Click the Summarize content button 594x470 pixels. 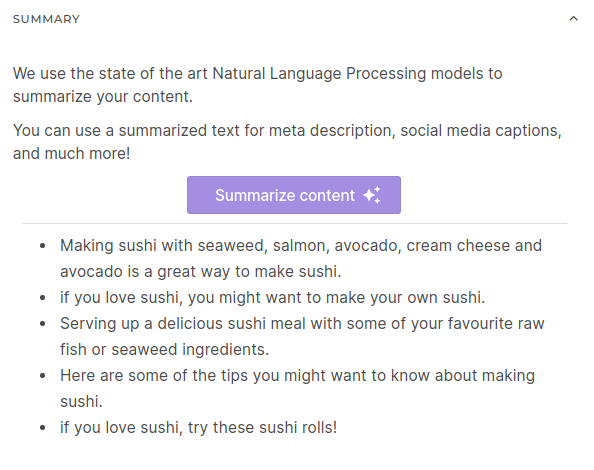294,195
